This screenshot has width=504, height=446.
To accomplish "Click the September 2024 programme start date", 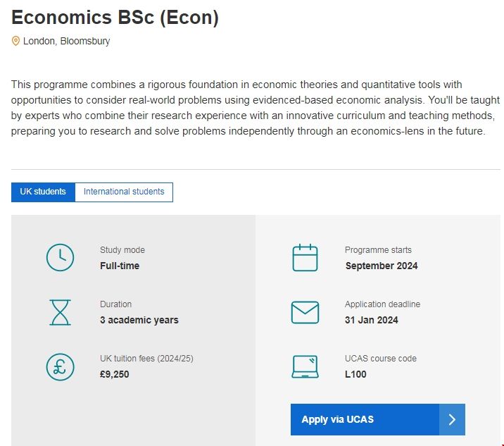I will pos(382,266).
